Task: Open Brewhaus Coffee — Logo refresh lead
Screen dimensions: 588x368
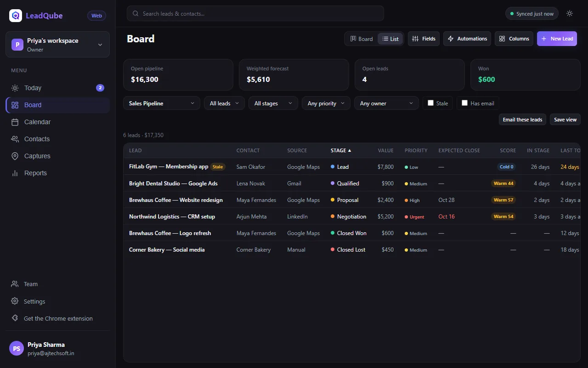Action: click(170, 233)
